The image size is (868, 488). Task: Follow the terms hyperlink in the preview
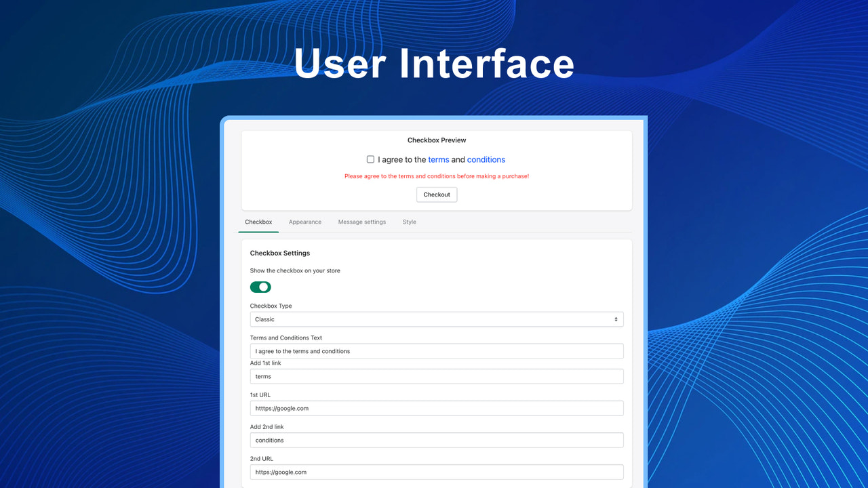pos(438,159)
